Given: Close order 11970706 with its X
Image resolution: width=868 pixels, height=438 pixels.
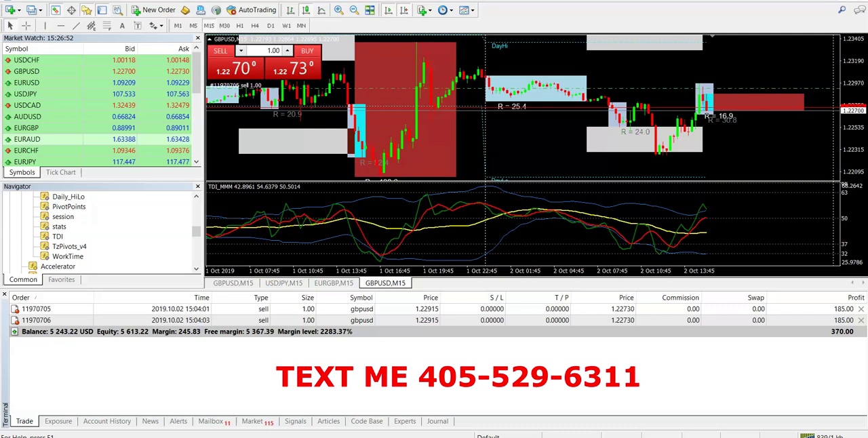Looking at the screenshot, I should tap(861, 320).
